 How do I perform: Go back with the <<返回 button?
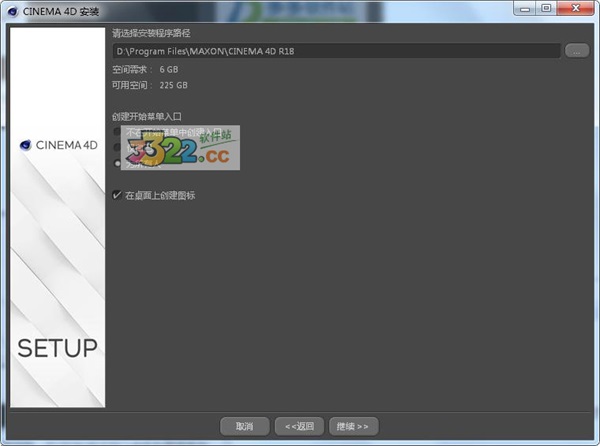coord(299,426)
